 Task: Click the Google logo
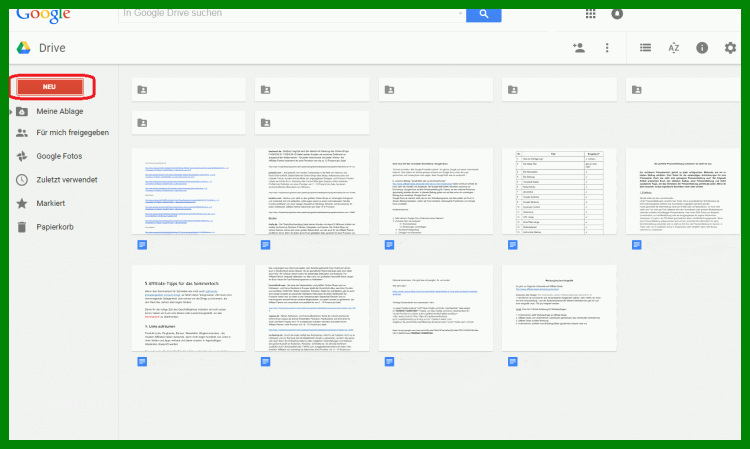coord(43,14)
